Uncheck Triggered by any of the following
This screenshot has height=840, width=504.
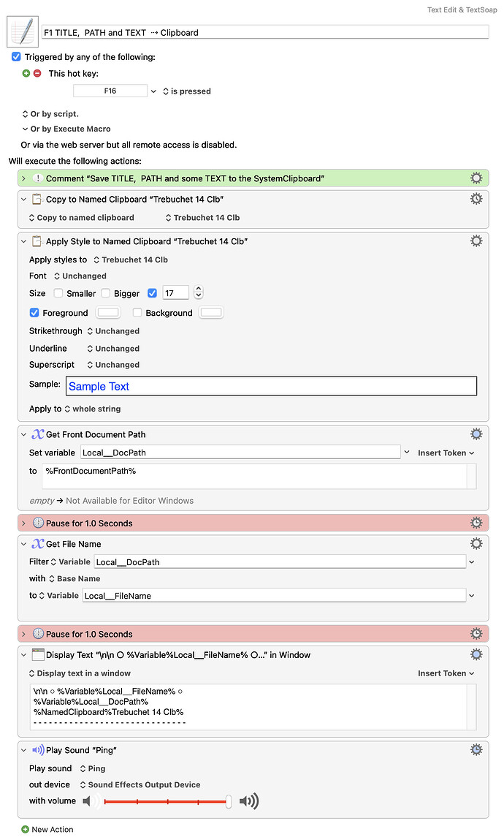16,56
